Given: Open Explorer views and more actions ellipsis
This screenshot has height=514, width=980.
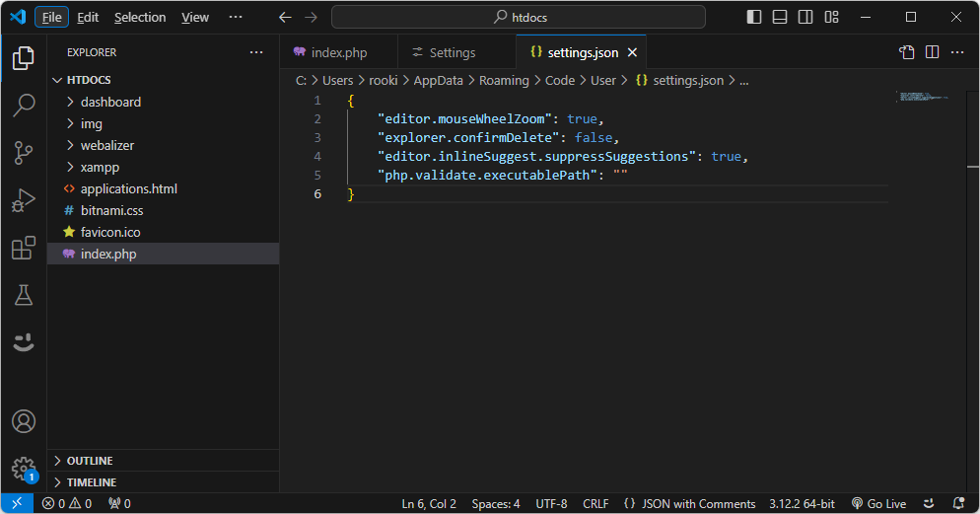Looking at the screenshot, I should pos(256,52).
